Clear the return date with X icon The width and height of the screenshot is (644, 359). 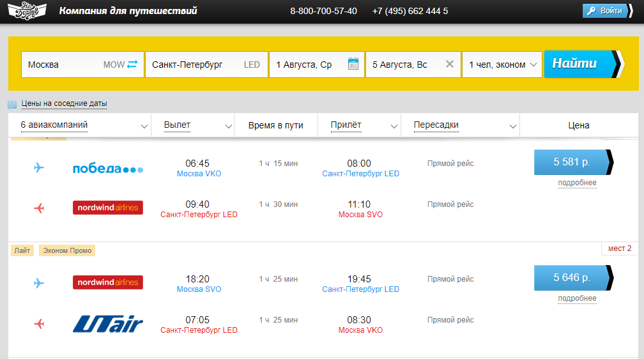(449, 65)
